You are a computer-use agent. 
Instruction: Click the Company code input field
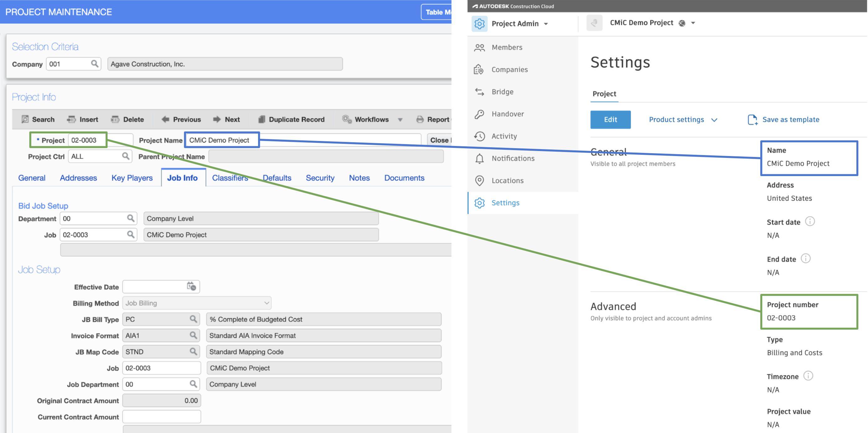[74, 64]
